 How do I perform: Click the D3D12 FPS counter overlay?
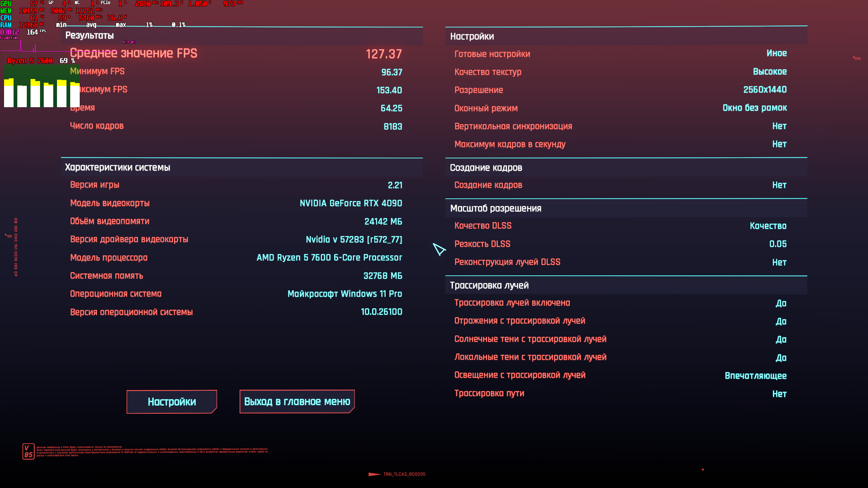(23, 32)
